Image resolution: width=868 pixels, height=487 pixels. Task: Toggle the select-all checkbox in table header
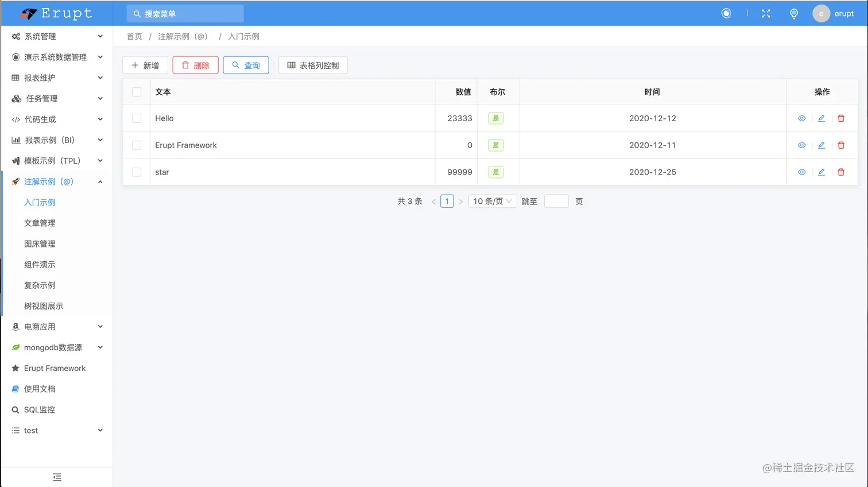click(x=137, y=92)
